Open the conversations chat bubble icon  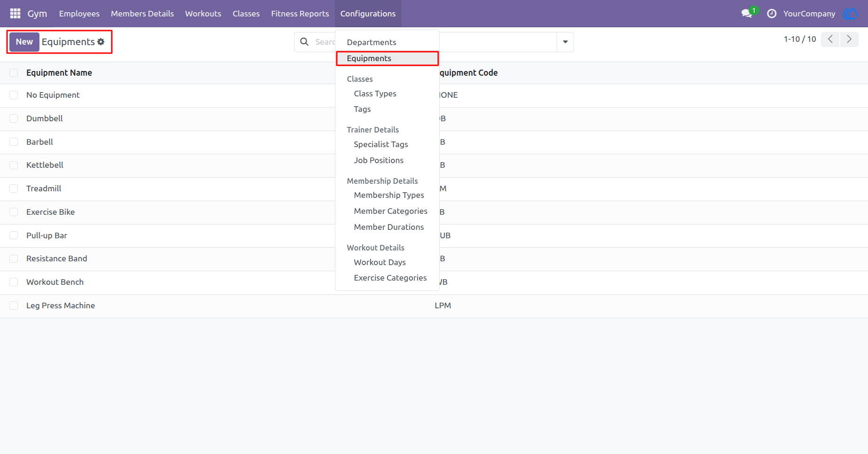[x=747, y=14]
